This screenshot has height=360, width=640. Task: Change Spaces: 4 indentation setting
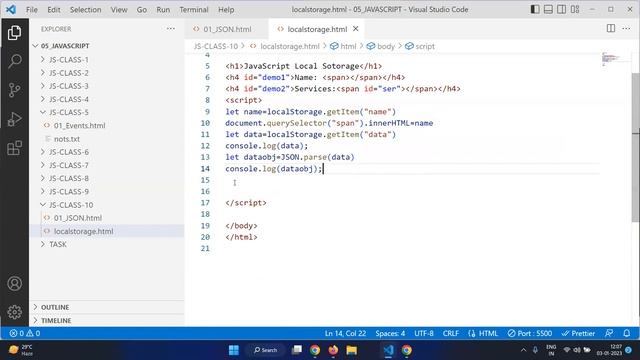pos(390,333)
